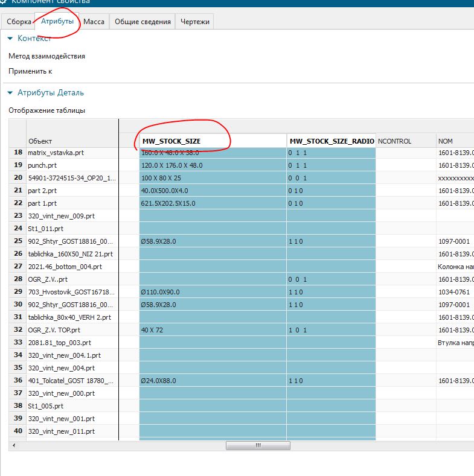
Task: Click the horizontal scrollbar thumb
Action: (258, 445)
